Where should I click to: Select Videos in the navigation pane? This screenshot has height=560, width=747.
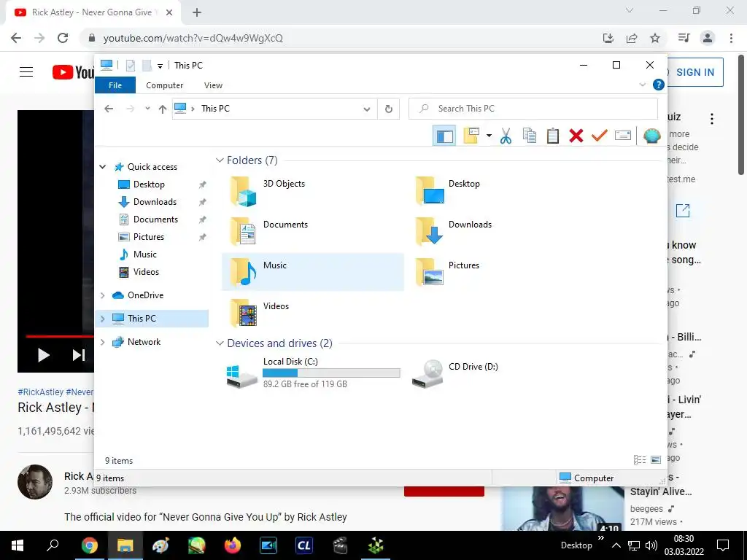pos(146,272)
